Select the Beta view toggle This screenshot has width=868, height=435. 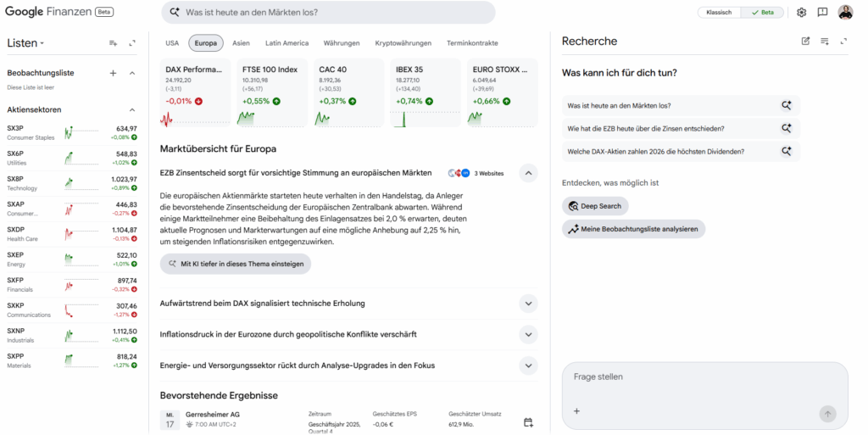(x=763, y=12)
